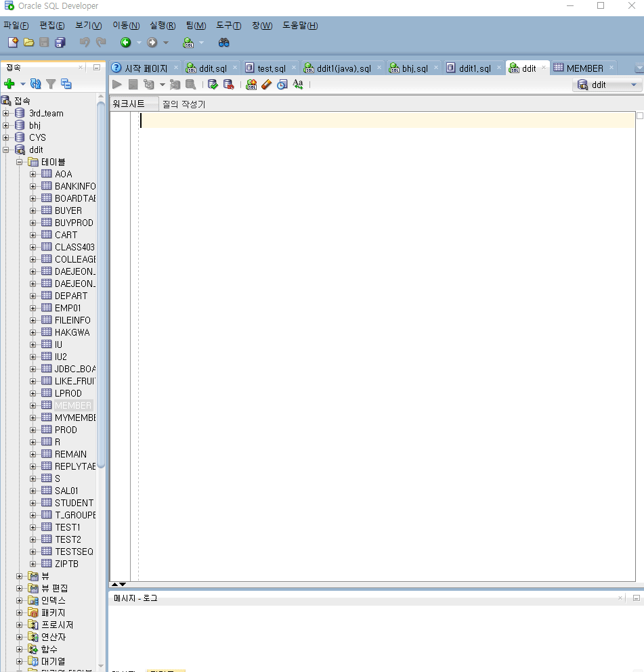
Task: Clear worksheet with eraser icon
Action: coord(266,85)
